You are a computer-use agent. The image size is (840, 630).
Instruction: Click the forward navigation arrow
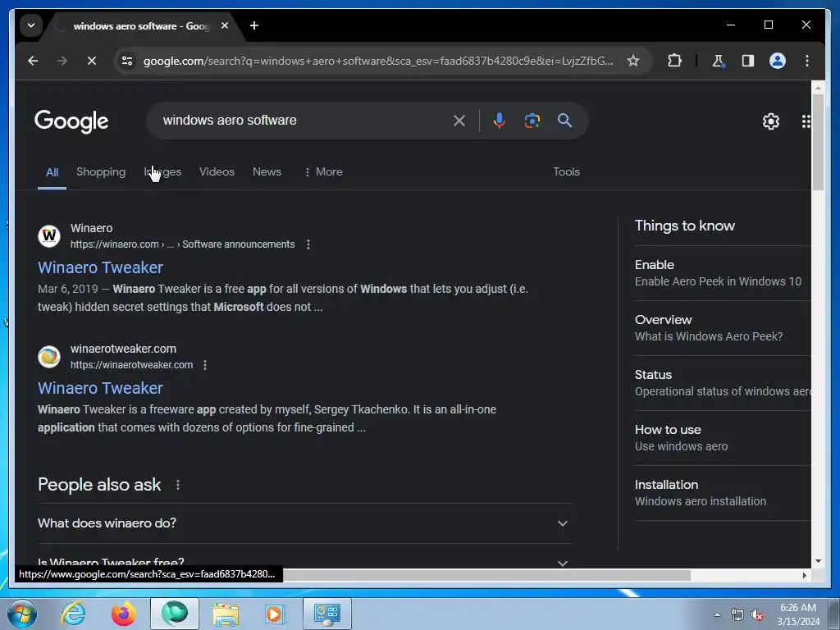(x=62, y=61)
